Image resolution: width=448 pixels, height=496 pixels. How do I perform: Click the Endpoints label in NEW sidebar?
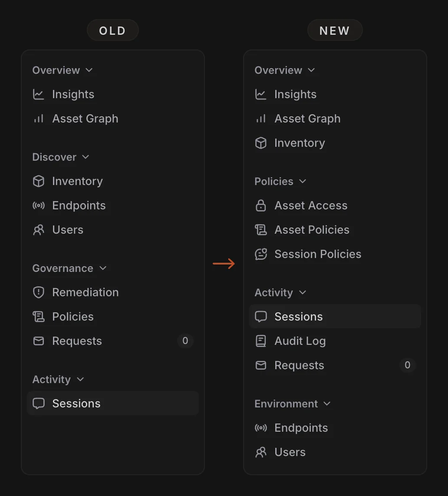(x=301, y=428)
